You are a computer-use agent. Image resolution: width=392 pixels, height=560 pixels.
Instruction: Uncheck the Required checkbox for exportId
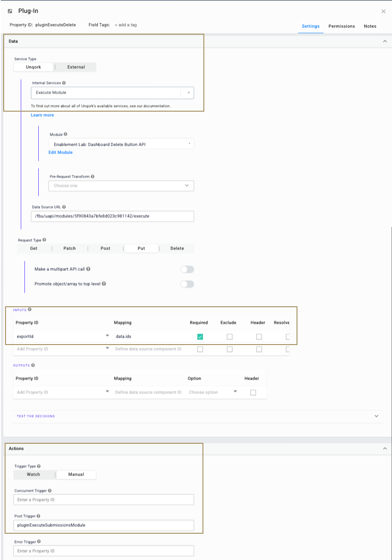200,336
